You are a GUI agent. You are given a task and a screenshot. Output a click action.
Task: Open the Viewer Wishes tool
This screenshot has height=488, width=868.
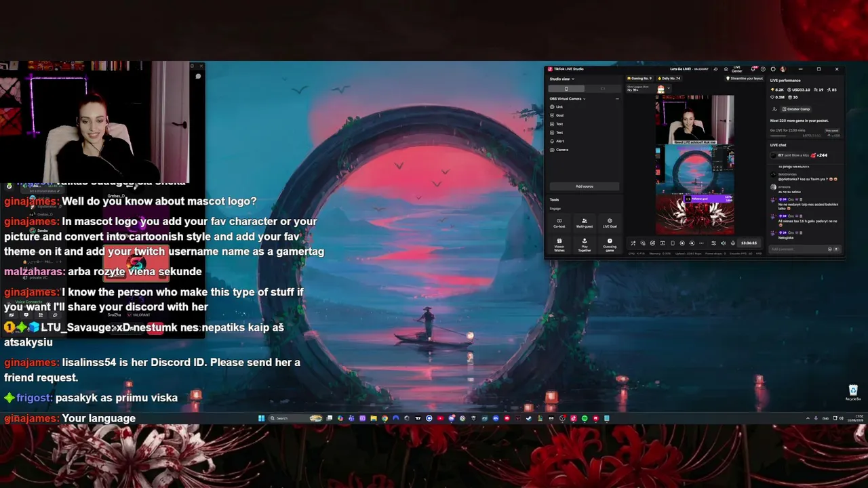point(559,244)
